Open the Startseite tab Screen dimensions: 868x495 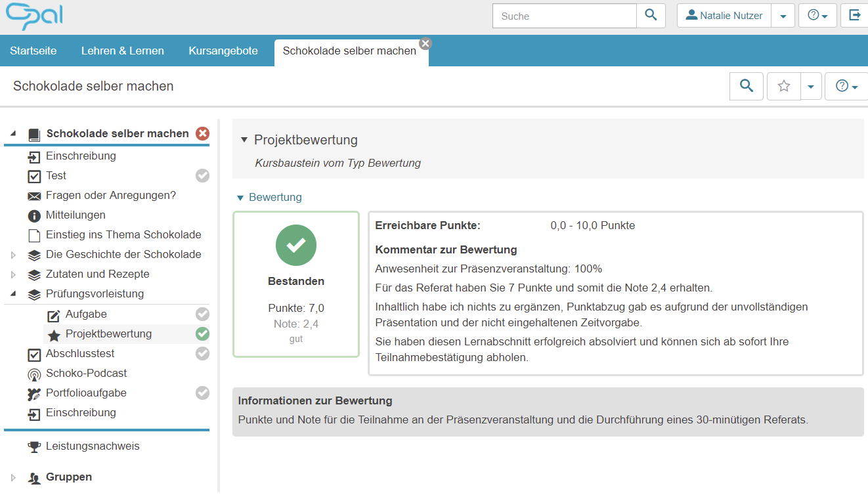33,51
